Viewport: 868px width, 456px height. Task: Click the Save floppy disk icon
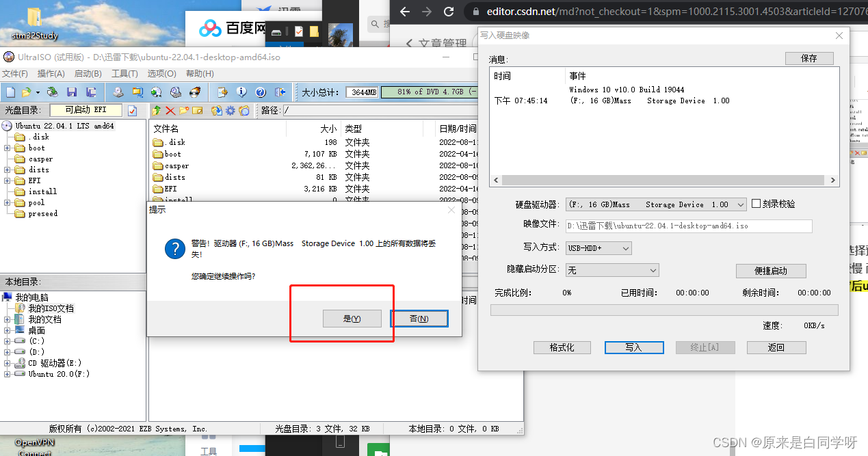pyautogui.click(x=72, y=92)
